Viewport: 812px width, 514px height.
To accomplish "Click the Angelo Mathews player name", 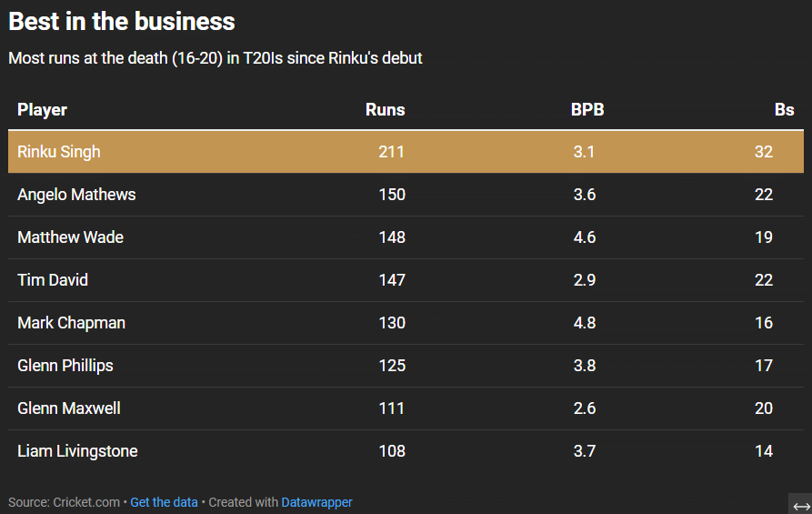I will [x=76, y=195].
